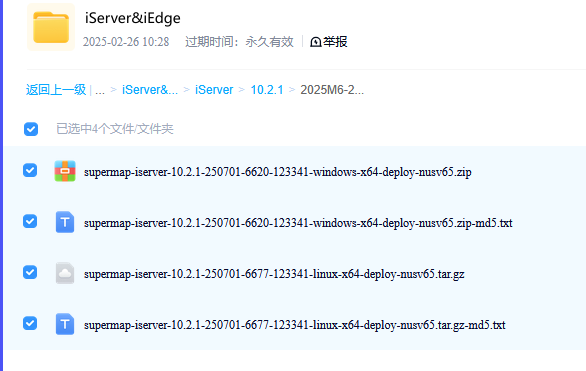
Task: Click the text file icon for linux tar.gz-md5.txt
Action: [x=65, y=324]
